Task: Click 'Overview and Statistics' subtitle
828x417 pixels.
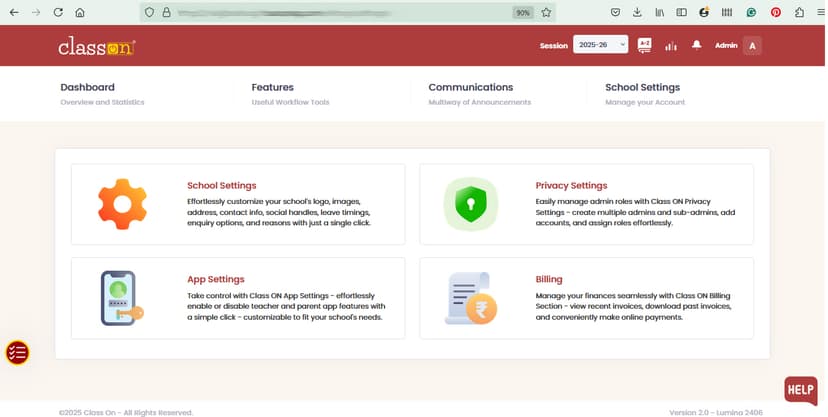Action: 102,102
